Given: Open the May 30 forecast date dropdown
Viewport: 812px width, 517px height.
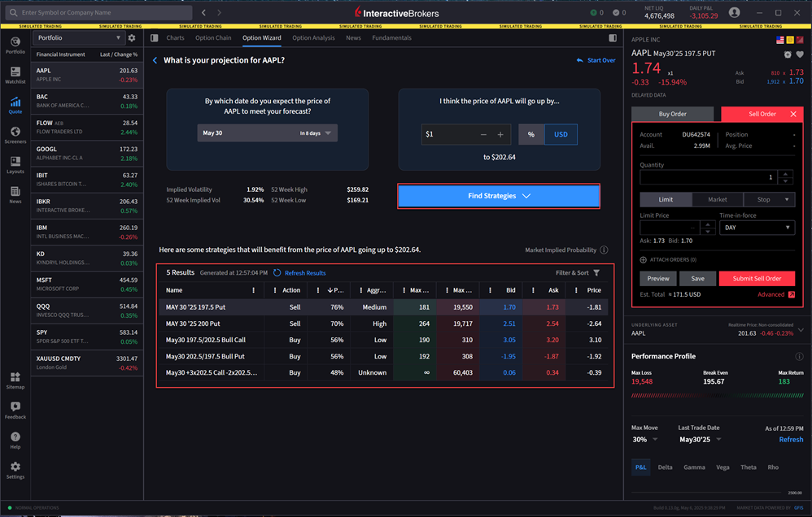Looking at the screenshot, I should [x=267, y=133].
